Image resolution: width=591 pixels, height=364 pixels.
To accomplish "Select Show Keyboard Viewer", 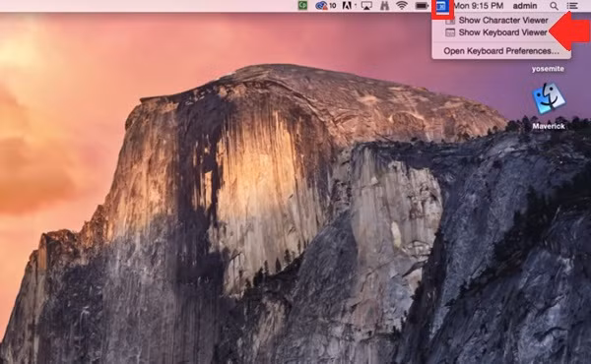I will (x=502, y=32).
